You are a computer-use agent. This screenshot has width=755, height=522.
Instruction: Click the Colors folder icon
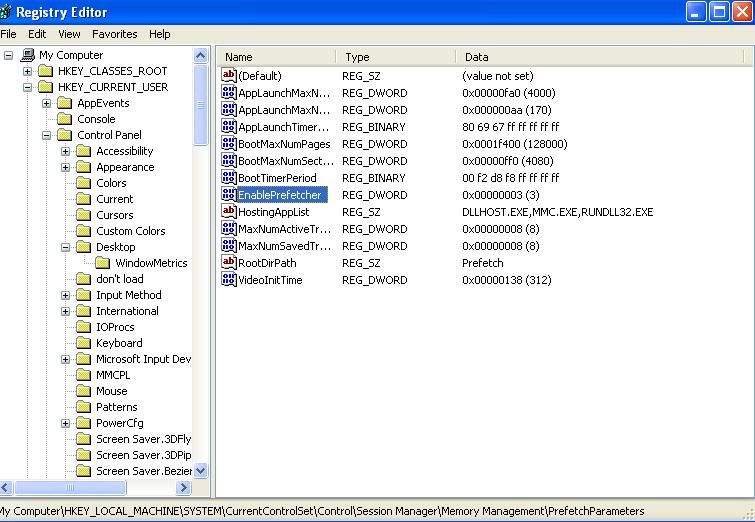(84, 183)
